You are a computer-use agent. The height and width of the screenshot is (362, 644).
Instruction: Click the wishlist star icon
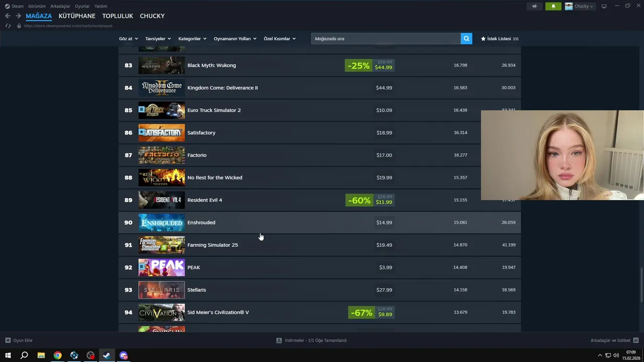click(x=484, y=39)
